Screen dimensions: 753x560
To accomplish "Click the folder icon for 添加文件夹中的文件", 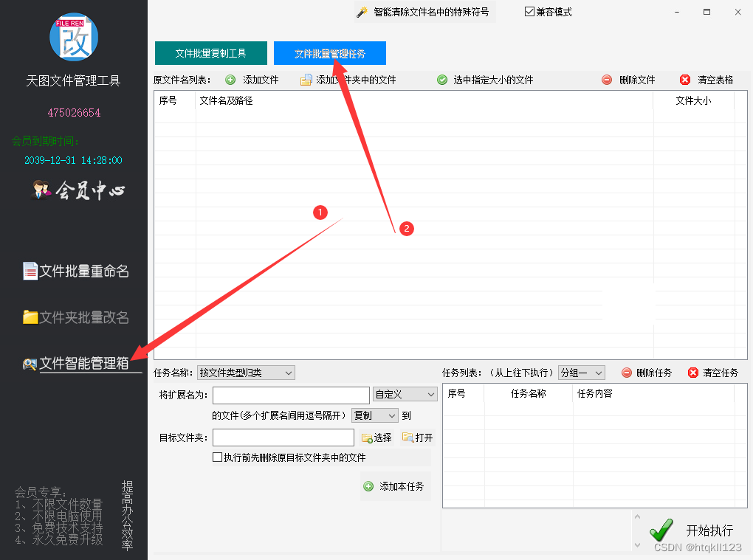I will coord(306,80).
